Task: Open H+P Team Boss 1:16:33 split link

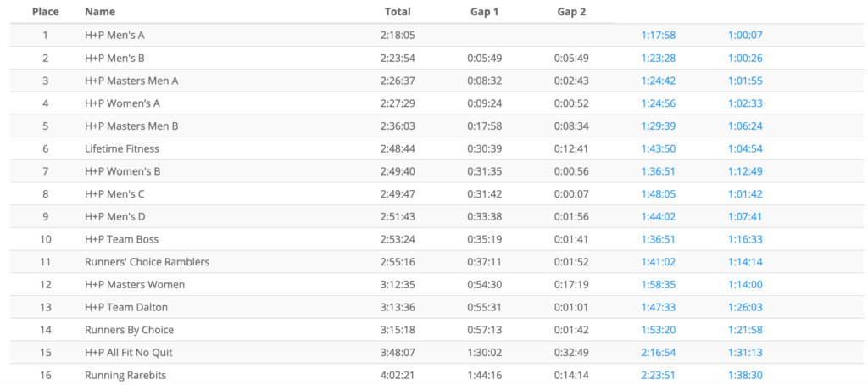Action: (x=745, y=239)
